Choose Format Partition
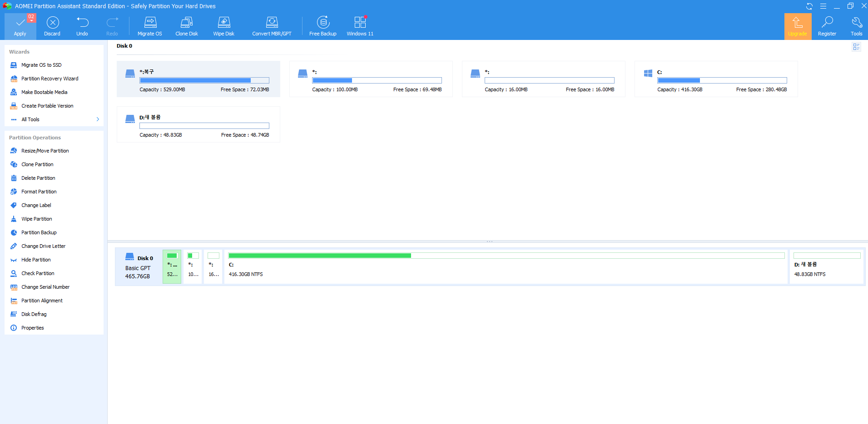Viewport: 868px width, 424px height. 39,192
